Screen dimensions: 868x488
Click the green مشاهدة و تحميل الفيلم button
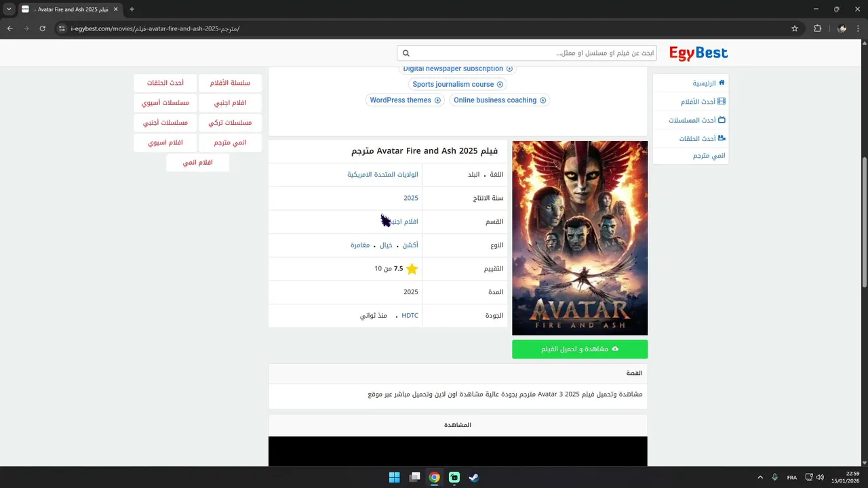tap(580, 349)
